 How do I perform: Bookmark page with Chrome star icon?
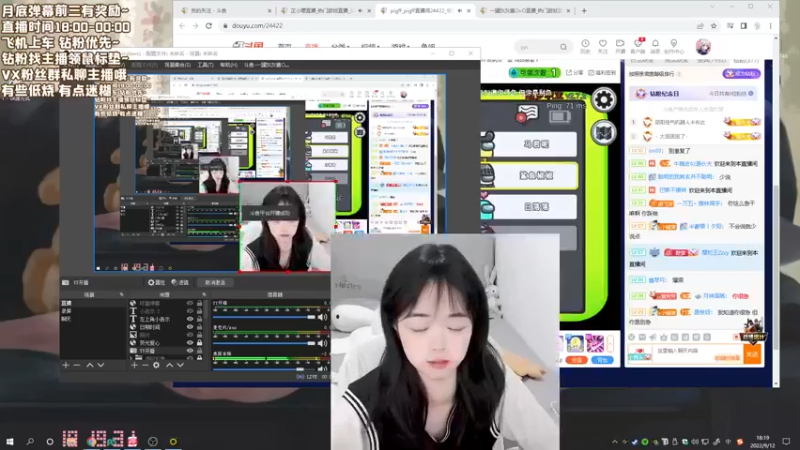pyautogui.click(x=714, y=26)
